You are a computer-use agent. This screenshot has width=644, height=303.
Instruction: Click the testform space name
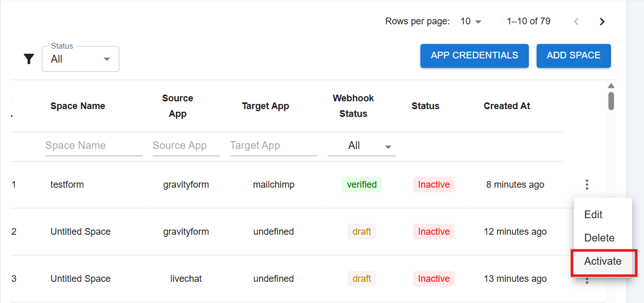pyautogui.click(x=67, y=185)
